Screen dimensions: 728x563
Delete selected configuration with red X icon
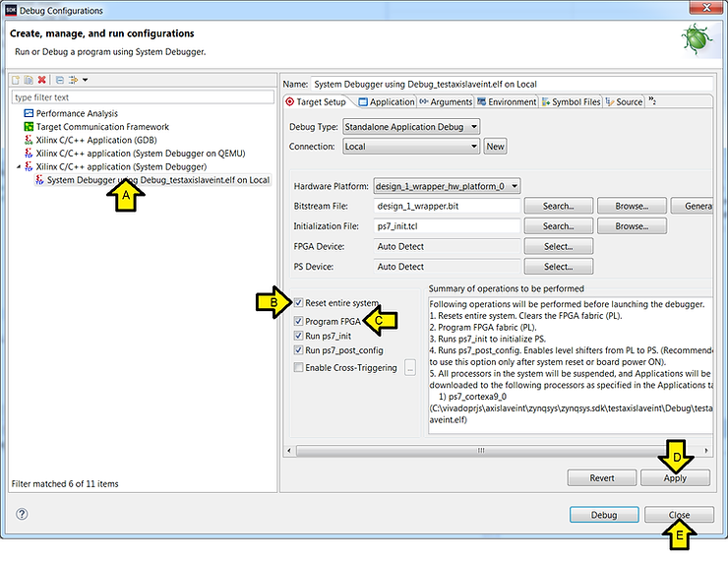click(x=41, y=80)
